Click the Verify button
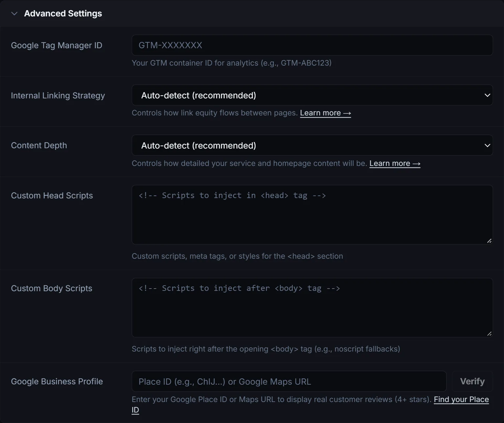 [x=472, y=381]
